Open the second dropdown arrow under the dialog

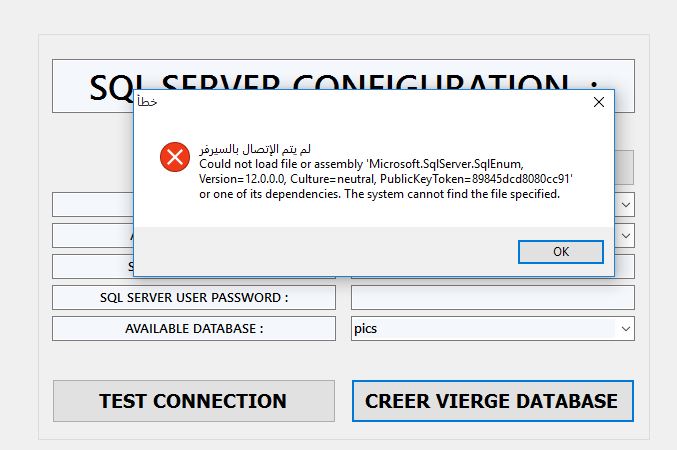click(x=625, y=236)
